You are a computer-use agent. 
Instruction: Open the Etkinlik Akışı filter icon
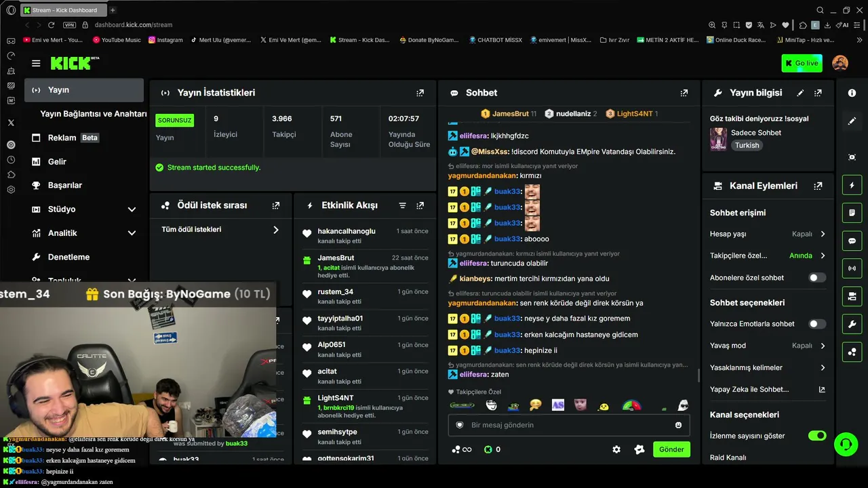[x=402, y=205]
